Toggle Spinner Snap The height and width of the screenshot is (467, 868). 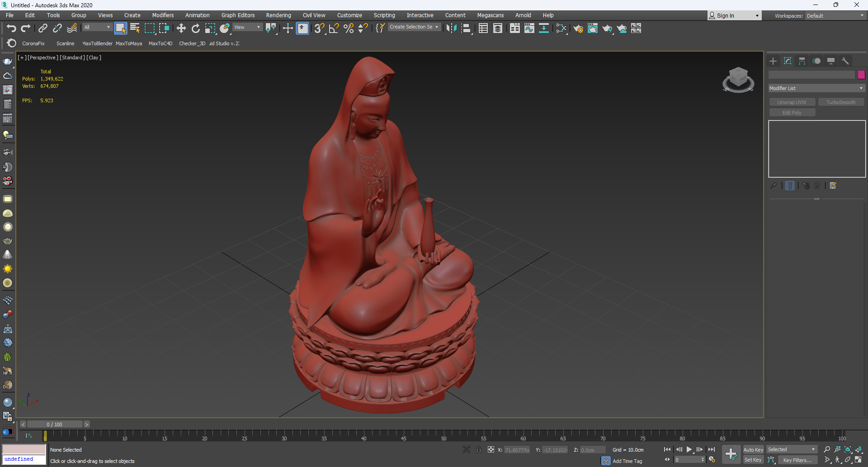(363, 29)
